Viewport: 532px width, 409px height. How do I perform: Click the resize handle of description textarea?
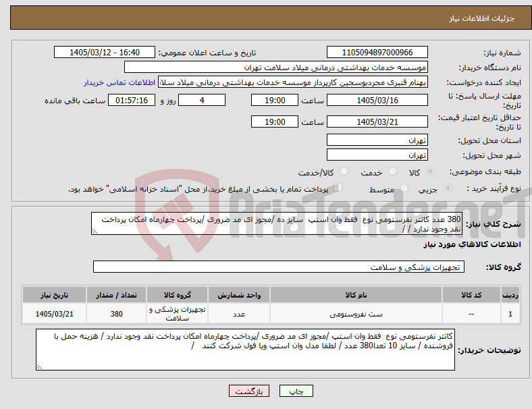(95, 231)
